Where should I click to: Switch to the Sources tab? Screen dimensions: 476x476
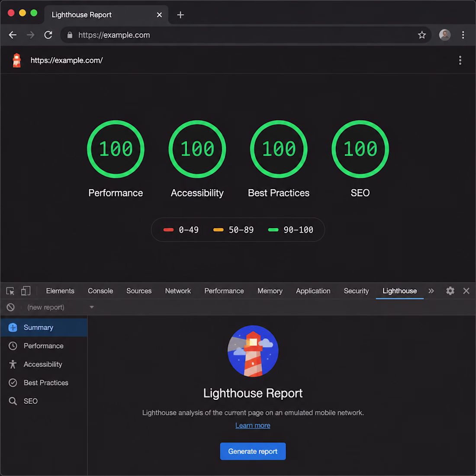point(139,291)
